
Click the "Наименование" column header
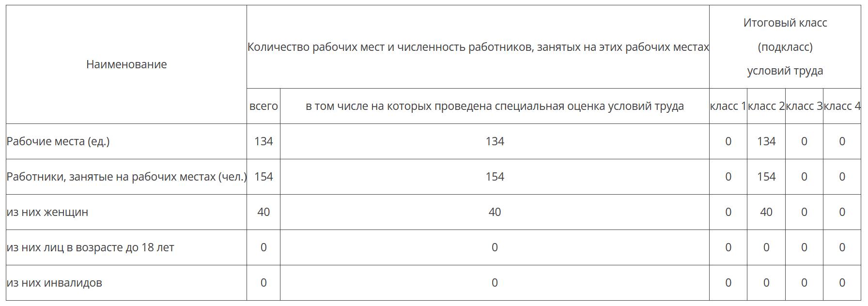pyautogui.click(x=126, y=64)
